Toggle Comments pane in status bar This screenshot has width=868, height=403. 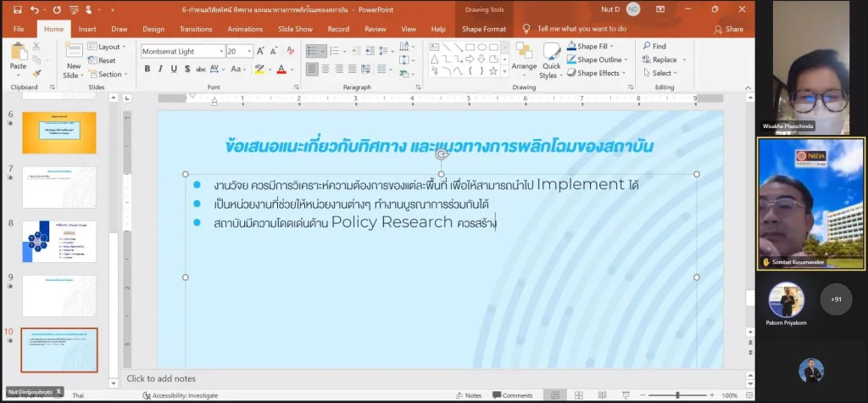pyautogui.click(x=512, y=395)
